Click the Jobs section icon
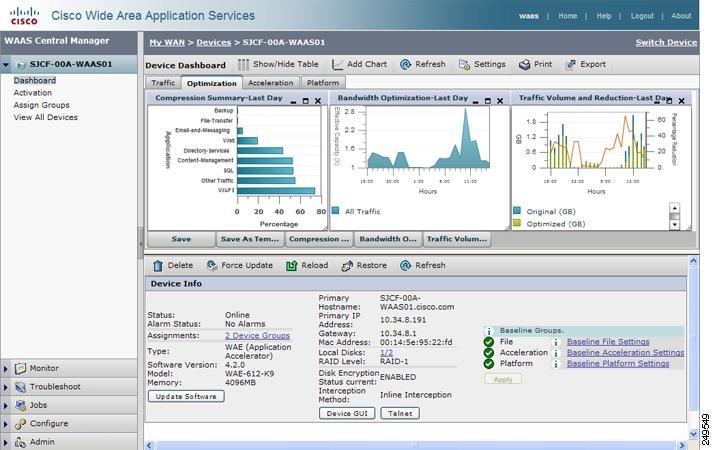Screen dimensions: 712x450 point(20,405)
